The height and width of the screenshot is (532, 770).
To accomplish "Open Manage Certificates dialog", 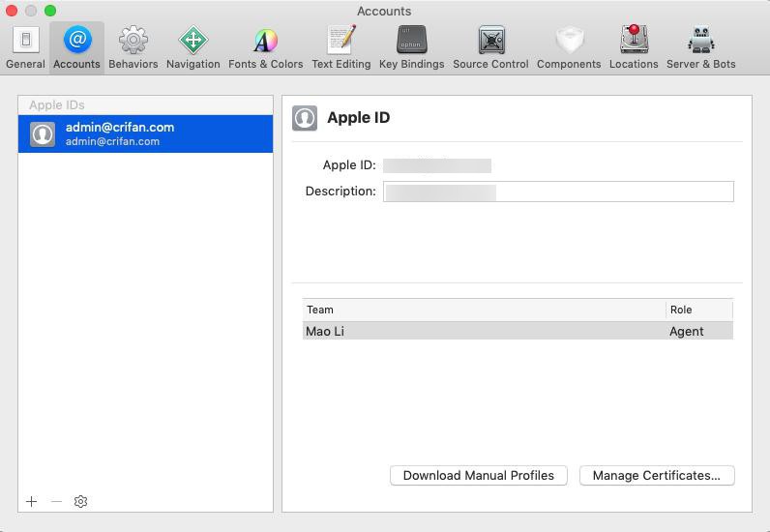I will (x=657, y=476).
